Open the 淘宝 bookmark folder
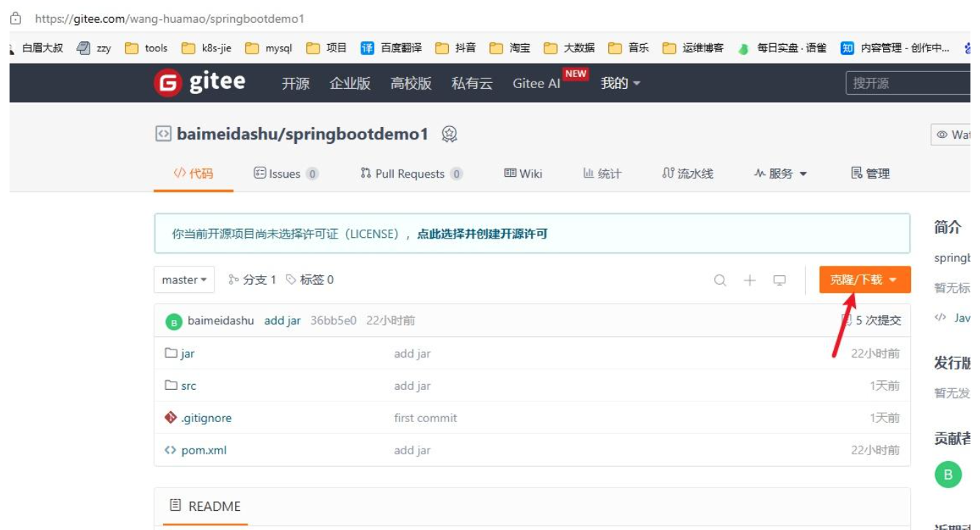The height and width of the screenshot is (530, 980). click(x=510, y=48)
